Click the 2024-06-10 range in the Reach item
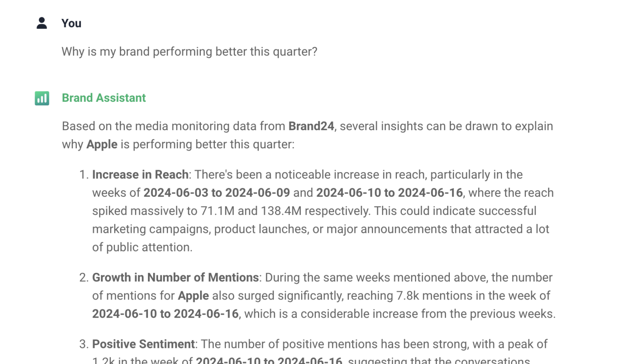Viewport: 631px width, 364px height. 389,193
